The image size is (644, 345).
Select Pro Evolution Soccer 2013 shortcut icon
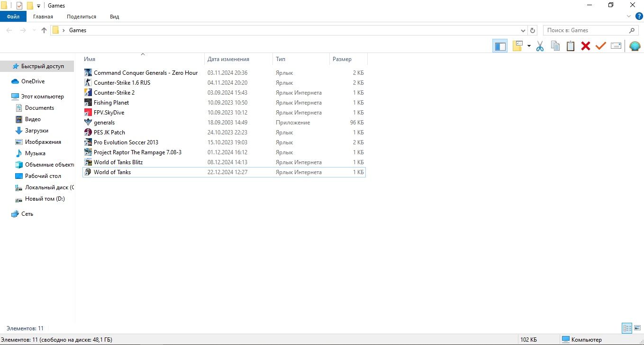(x=88, y=142)
